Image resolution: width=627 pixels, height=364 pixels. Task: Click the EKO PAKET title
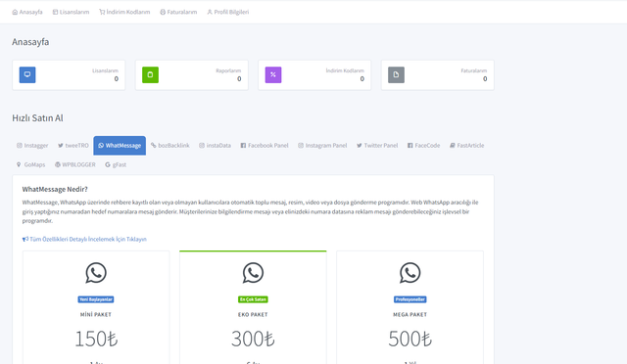[253, 314]
